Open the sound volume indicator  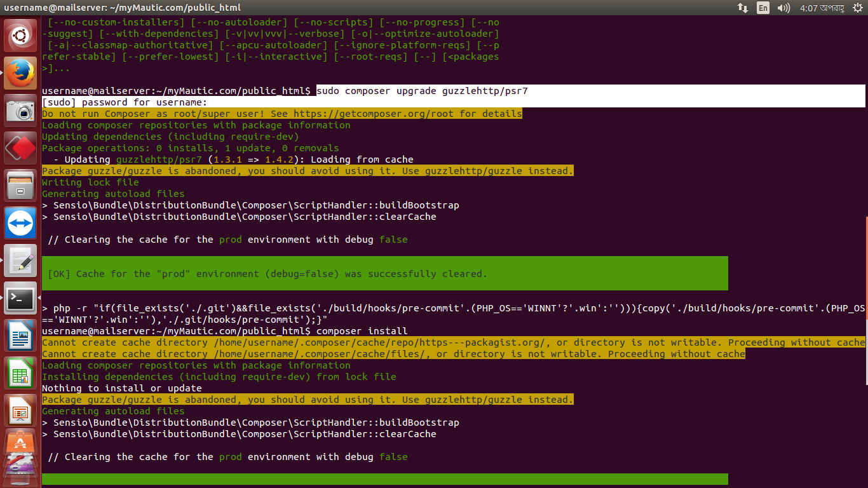[783, 8]
